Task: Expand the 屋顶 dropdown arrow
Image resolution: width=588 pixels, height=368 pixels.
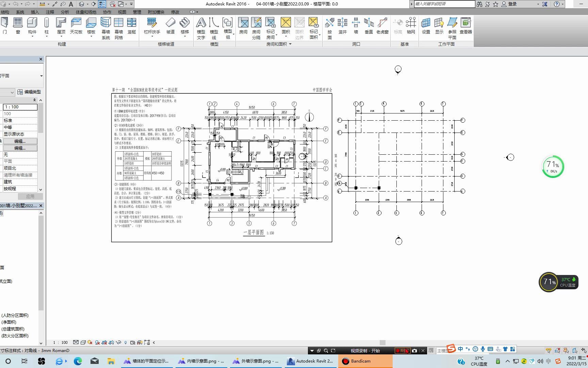Action: 61,36
